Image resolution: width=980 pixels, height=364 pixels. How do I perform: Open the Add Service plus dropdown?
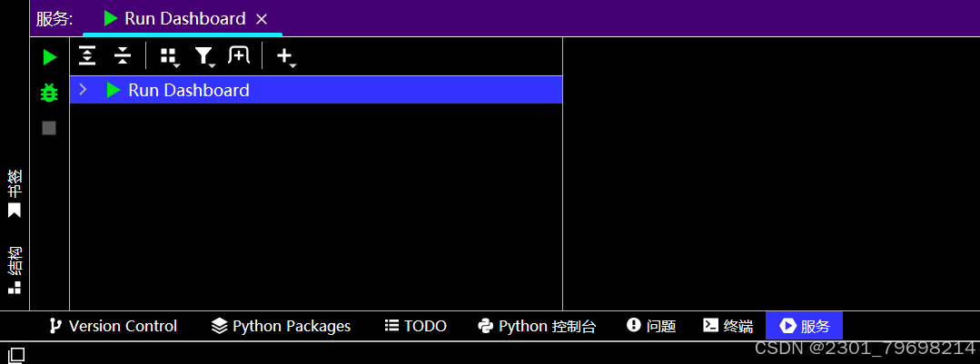285,56
